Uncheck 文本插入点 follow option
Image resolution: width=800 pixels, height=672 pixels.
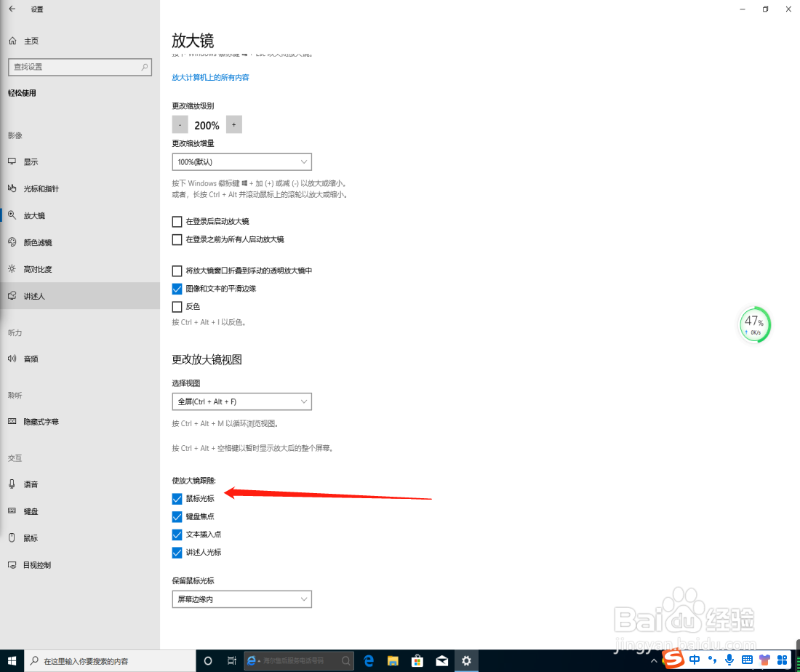177,535
